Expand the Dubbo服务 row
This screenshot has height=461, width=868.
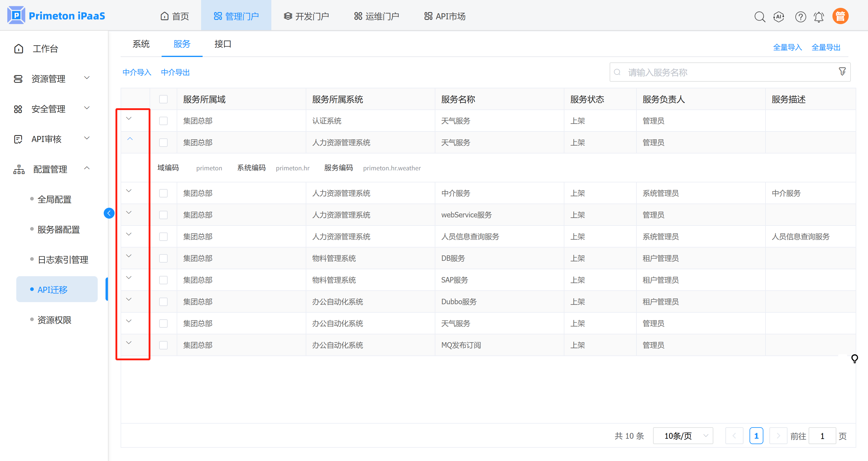click(x=129, y=299)
